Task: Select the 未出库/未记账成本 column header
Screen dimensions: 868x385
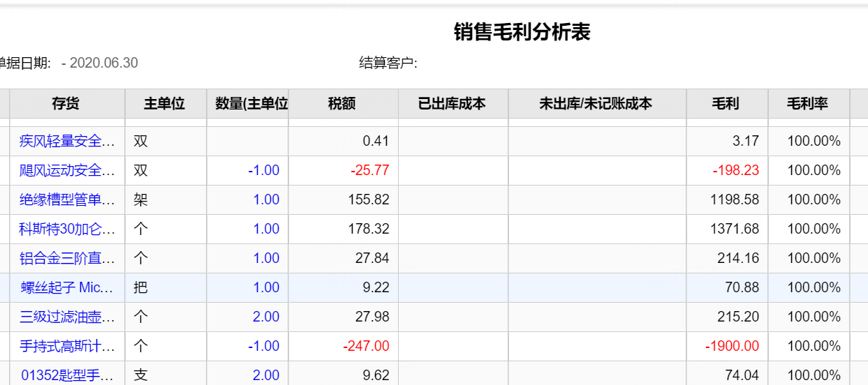Action: point(596,104)
